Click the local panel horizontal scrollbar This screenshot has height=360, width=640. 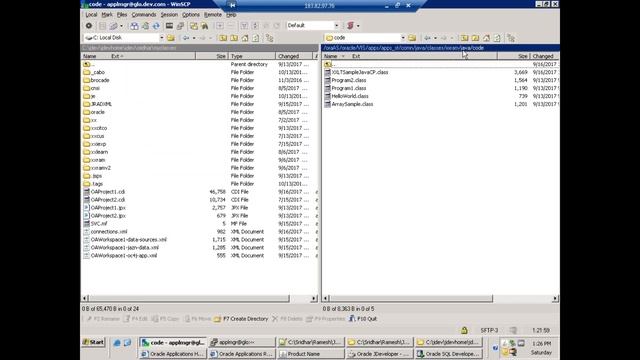189,299
